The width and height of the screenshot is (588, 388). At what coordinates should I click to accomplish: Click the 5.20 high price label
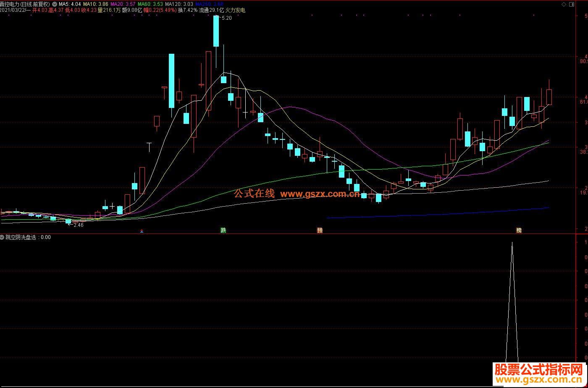point(226,18)
